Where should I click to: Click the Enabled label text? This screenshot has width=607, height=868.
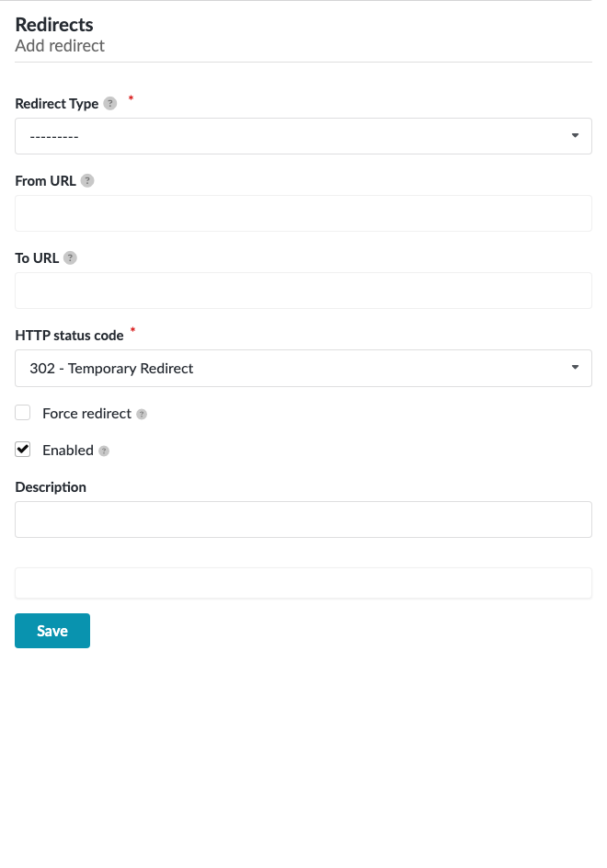[x=68, y=450]
